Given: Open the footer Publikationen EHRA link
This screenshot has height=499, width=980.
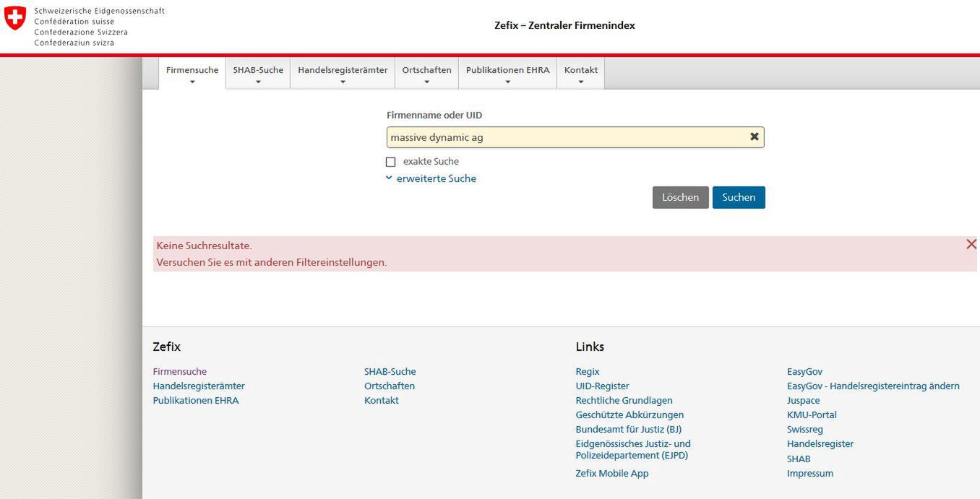Looking at the screenshot, I should click(196, 401).
